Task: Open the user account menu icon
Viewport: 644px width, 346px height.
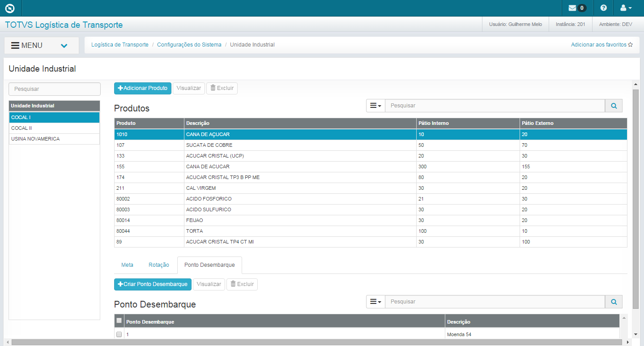Action: 626,8
